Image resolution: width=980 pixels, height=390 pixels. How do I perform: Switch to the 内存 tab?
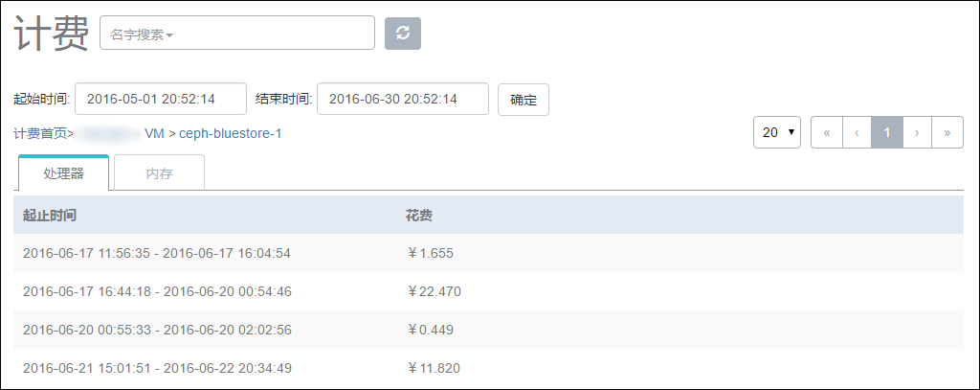point(160,173)
